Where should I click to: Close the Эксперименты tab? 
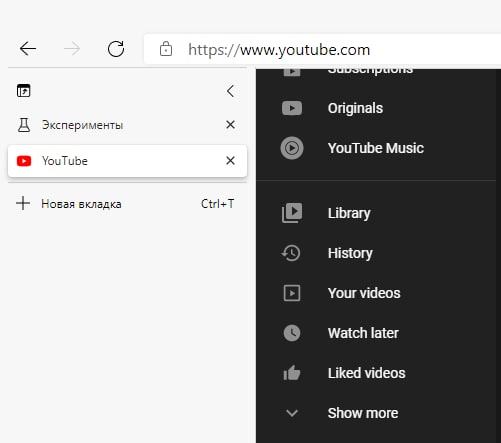tap(230, 125)
